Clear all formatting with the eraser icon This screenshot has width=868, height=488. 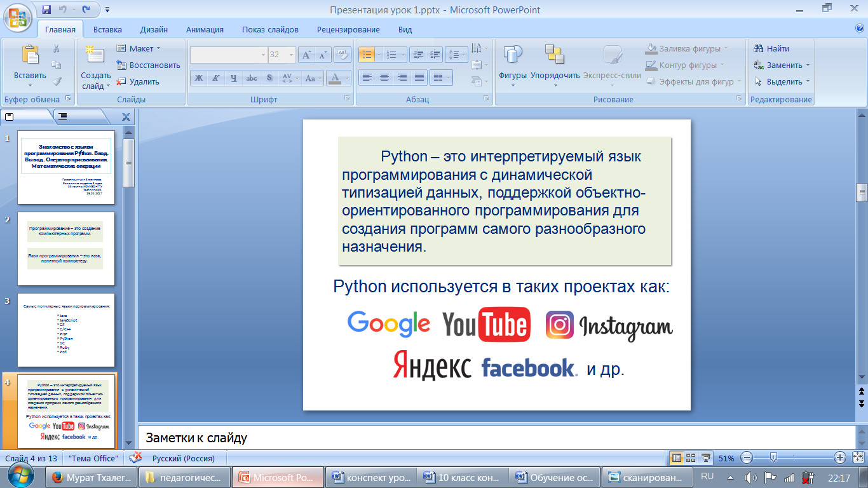(342, 55)
